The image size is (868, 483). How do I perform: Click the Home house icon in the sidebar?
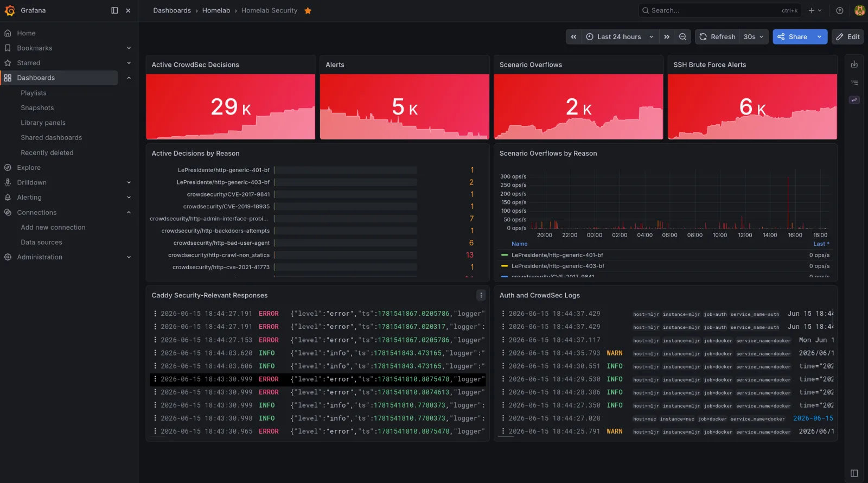(8, 33)
